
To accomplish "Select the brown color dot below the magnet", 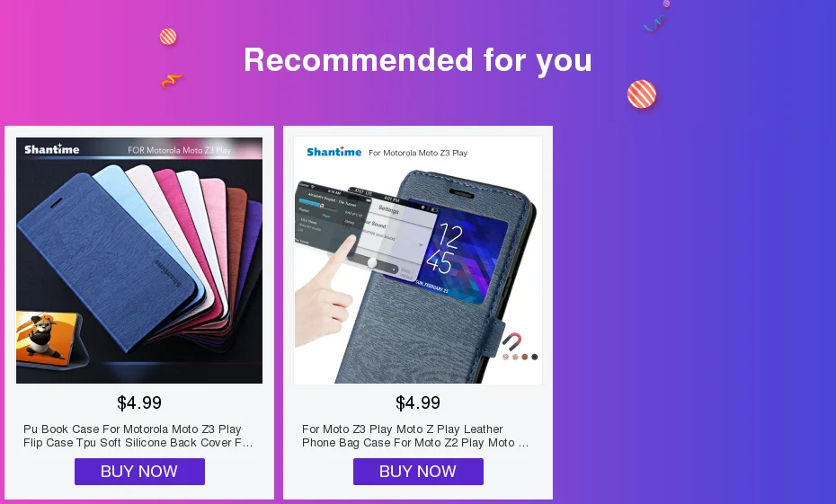I will (x=525, y=357).
